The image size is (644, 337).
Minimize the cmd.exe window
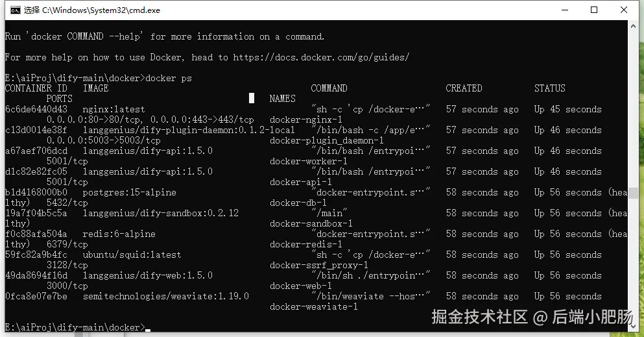click(x=559, y=10)
